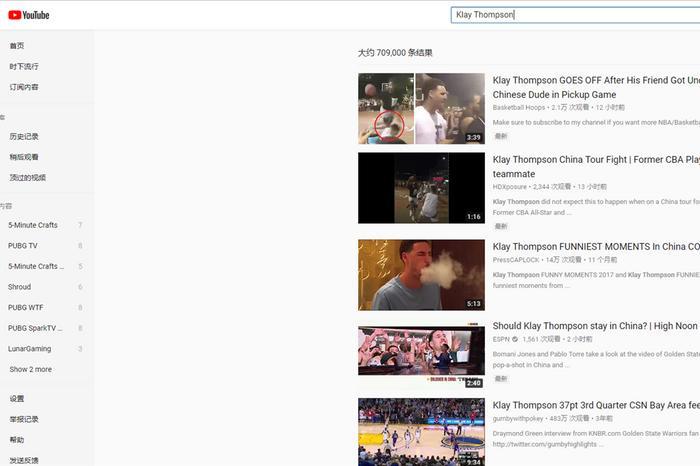700x466 pixels.
Task: Open 举报记录 report history
Action: click(24, 419)
